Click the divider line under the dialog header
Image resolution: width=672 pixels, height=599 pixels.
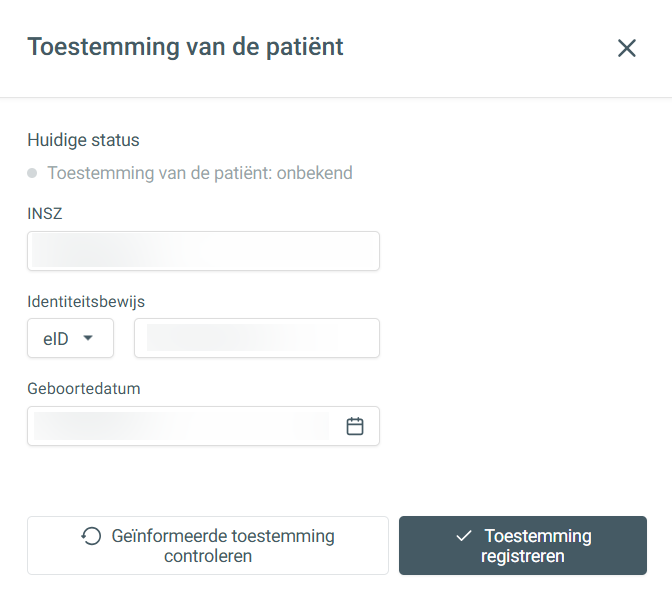[x=336, y=98]
